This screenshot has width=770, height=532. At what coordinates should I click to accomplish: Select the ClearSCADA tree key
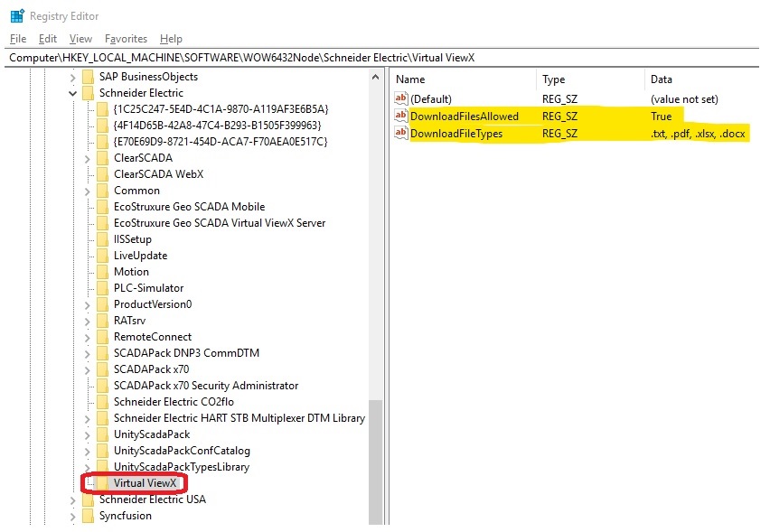(143, 158)
